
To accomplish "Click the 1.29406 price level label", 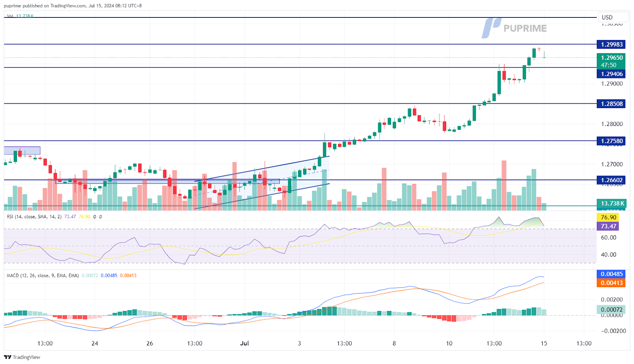I will pos(611,74).
